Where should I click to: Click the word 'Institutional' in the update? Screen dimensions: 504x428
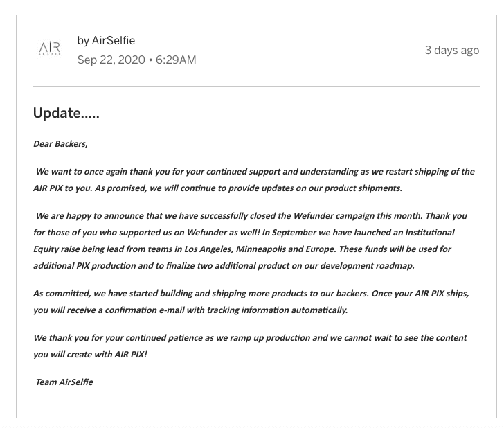click(430, 233)
